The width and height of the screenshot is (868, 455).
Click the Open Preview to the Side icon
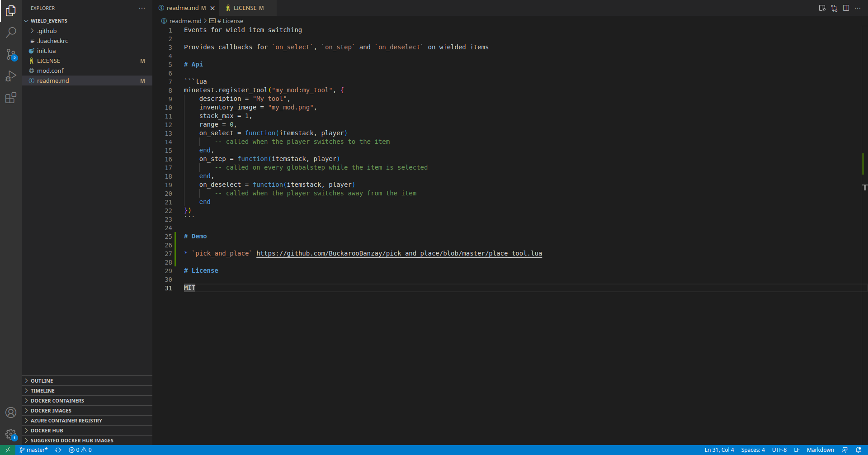[822, 8]
